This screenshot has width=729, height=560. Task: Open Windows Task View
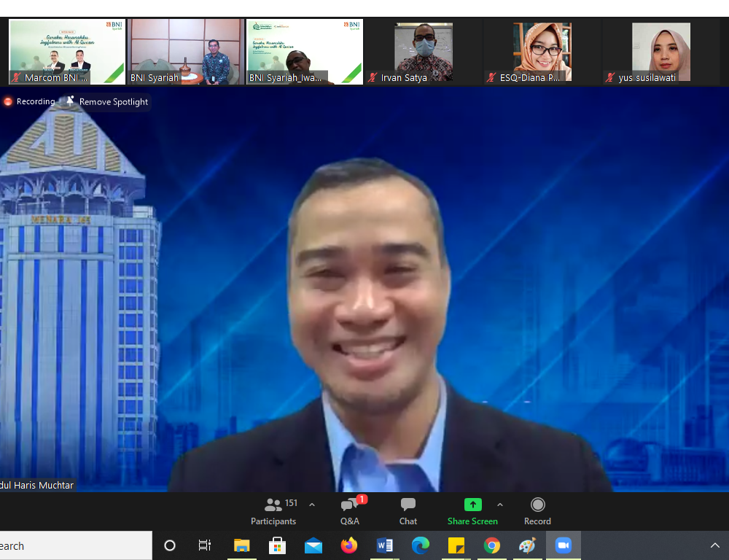205,545
